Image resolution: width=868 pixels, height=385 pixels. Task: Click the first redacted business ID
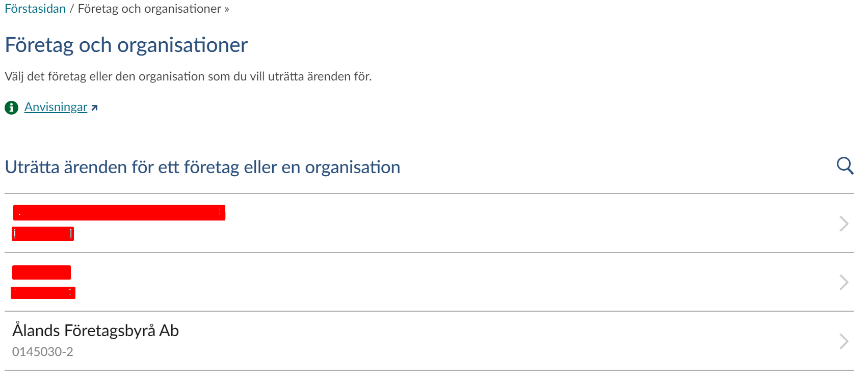coord(43,234)
